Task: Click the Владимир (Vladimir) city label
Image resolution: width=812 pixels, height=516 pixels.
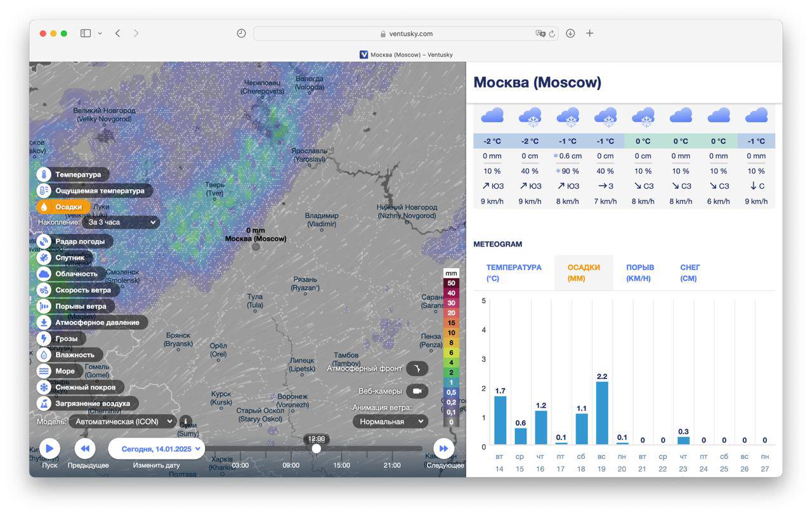Action: click(322, 220)
